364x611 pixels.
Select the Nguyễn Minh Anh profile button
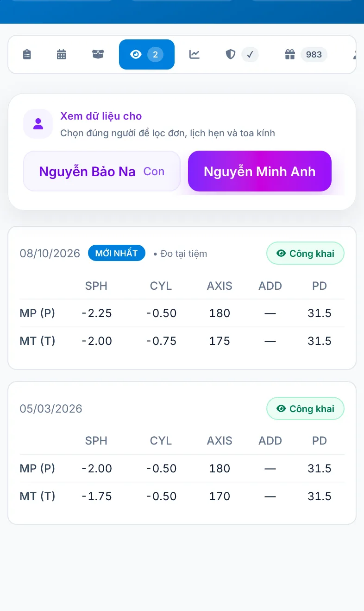[x=260, y=171]
